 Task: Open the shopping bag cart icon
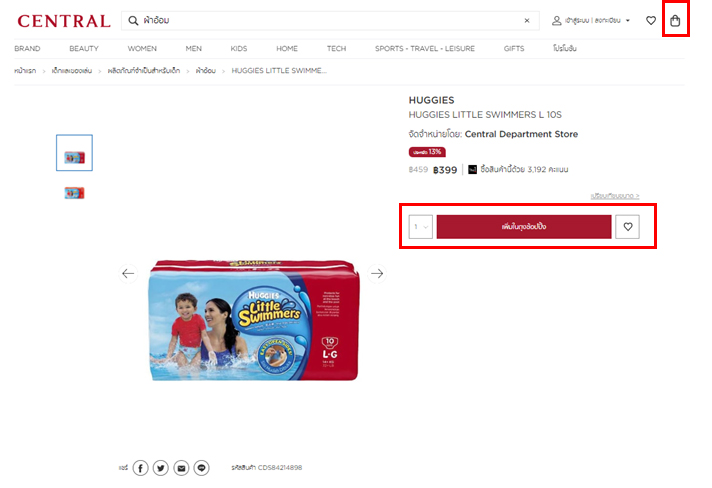(675, 20)
